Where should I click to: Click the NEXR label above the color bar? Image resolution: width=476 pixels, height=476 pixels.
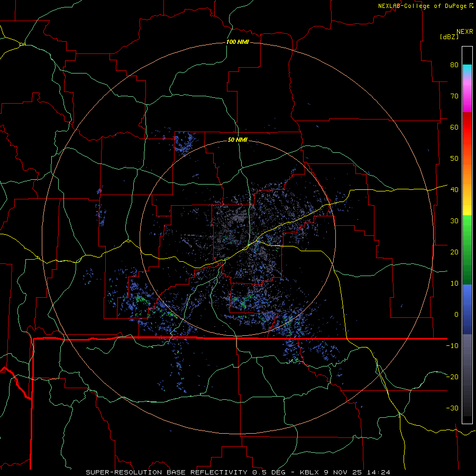[x=465, y=32]
